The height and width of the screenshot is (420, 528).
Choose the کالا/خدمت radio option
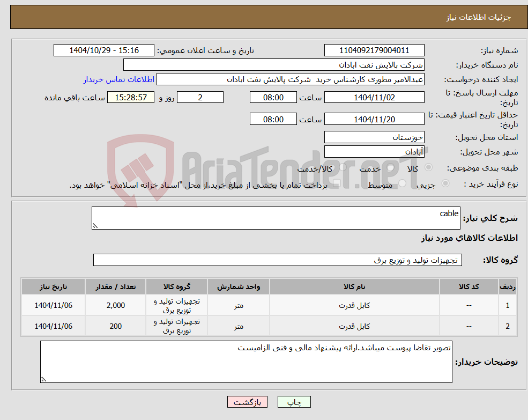pyautogui.click(x=342, y=167)
